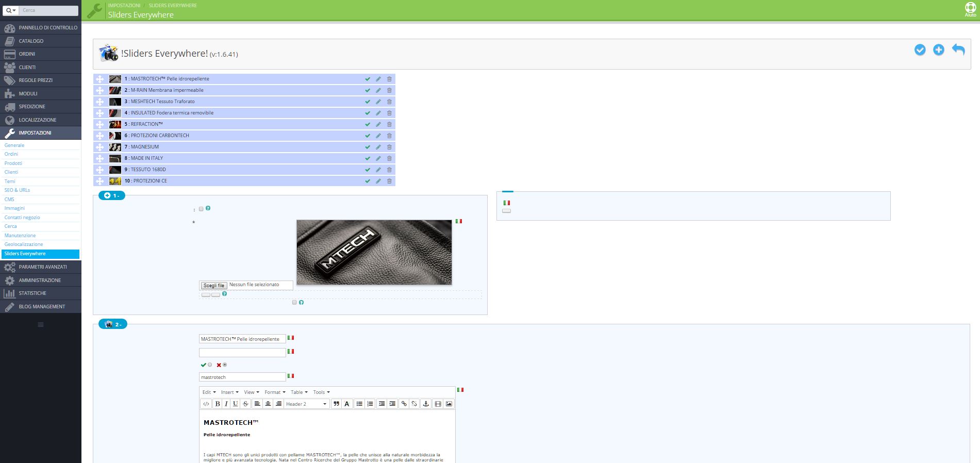Toggle enabled status for MESHTECH Tessuto Traforato
Screen dimensions: 980x463
click(x=368, y=102)
